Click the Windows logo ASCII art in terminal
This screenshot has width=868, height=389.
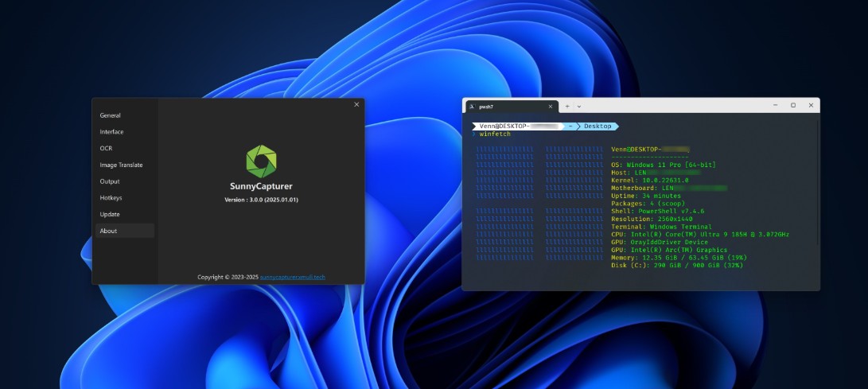539,204
